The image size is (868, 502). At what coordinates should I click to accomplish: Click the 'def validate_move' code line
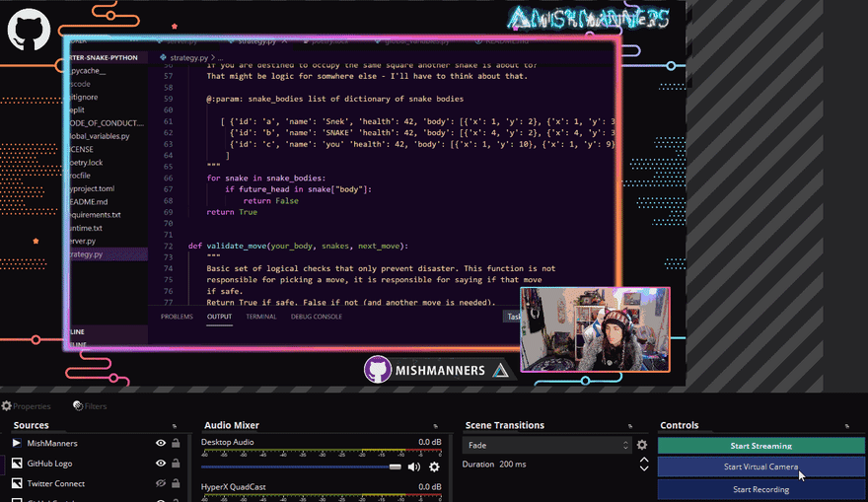298,246
